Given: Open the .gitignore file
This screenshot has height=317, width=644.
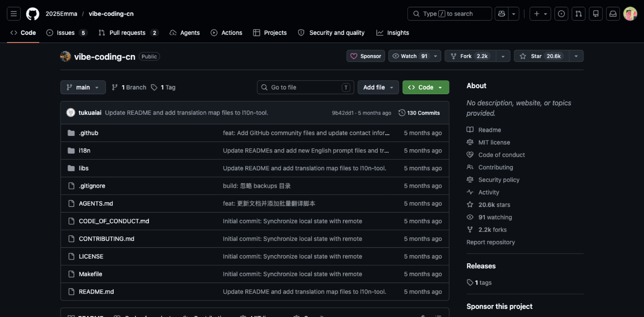Looking at the screenshot, I should [92, 186].
